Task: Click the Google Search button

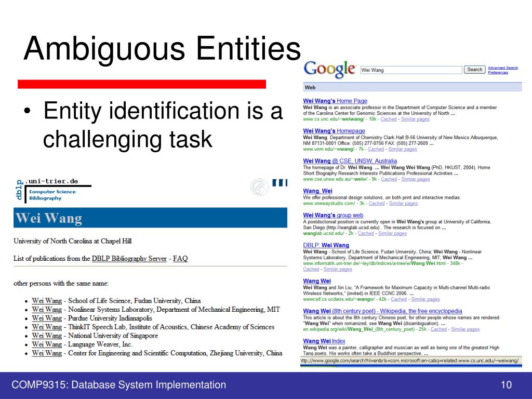Action: coord(474,70)
